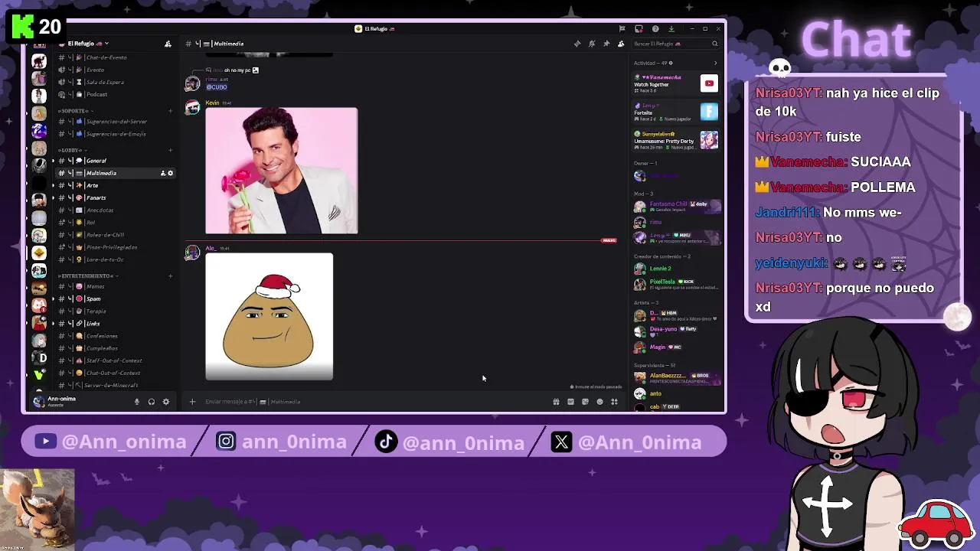
Task: Select the green V server icon
Action: click(39, 375)
